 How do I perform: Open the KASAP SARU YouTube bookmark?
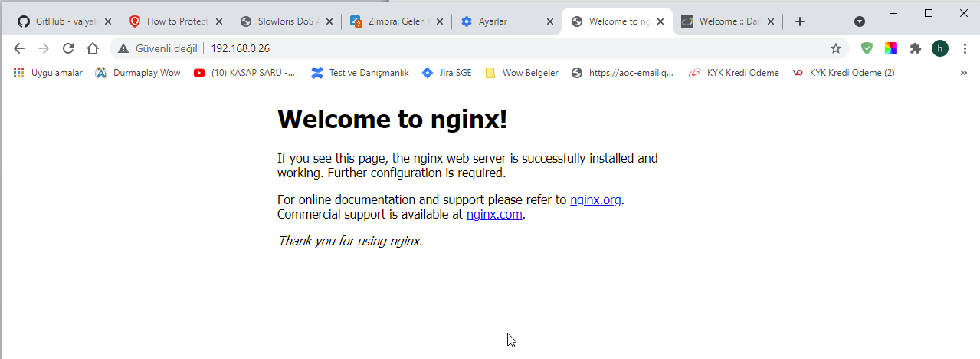[244, 73]
